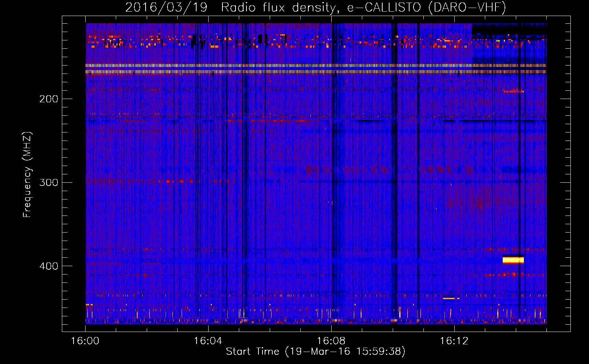The height and width of the screenshot is (364, 589).
Task: Click the 400 frequency tick label
Action: coord(49,266)
